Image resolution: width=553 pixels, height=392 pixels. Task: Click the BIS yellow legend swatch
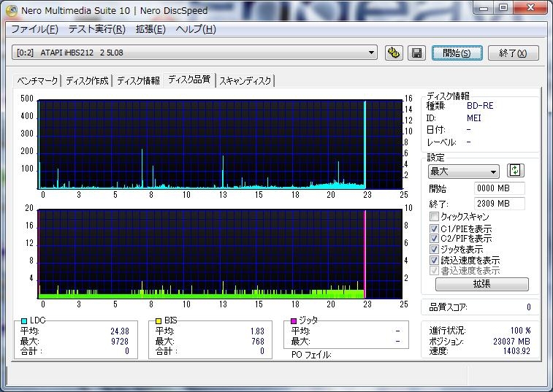(x=159, y=320)
